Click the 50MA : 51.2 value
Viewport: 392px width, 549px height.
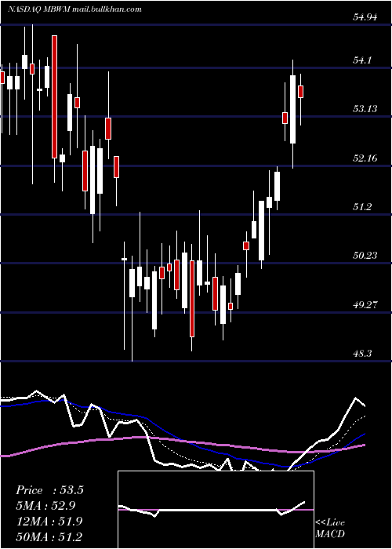[49, 536]
